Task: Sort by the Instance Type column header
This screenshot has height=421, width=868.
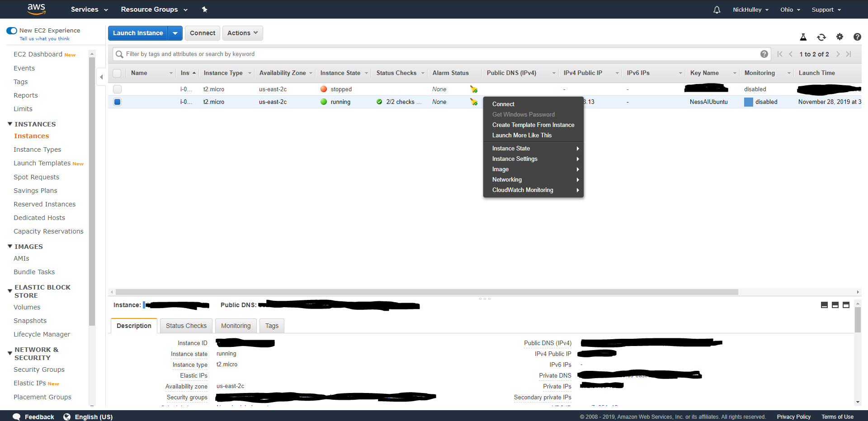Action: pos(223,73)
